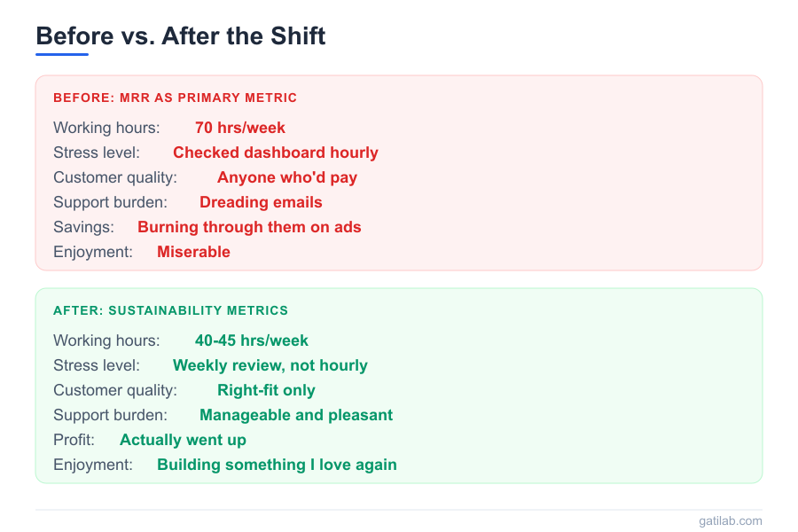The image size is (798, 532).
Task: Select the 'BEFORE: MRR AS PRIMARY METRIC' header
Action: (175, 98)
